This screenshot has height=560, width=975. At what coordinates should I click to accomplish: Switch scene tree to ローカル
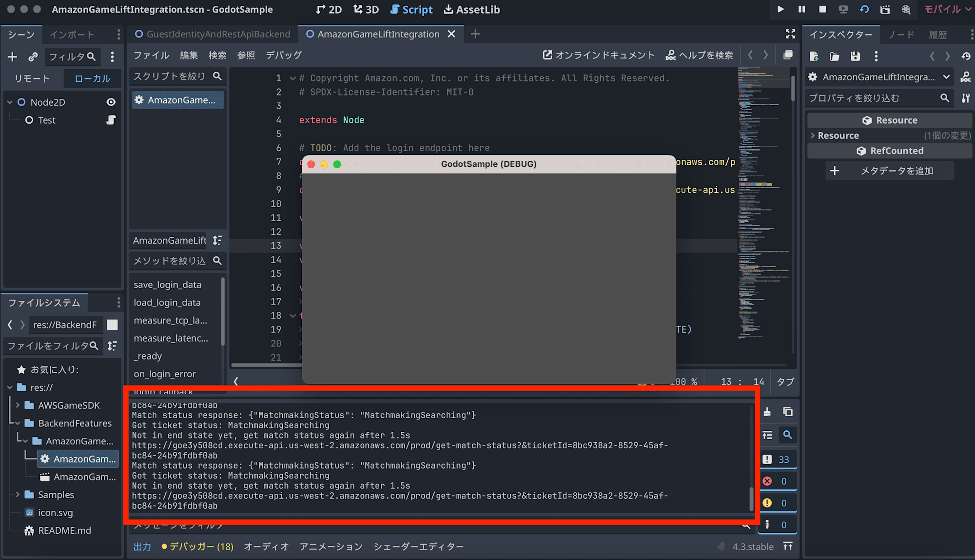(x=93, y=78)
